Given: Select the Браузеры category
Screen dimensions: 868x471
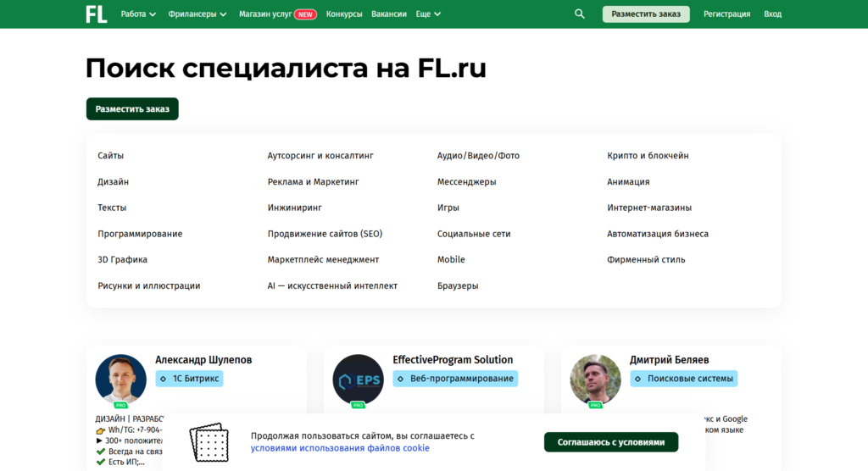Looking at the screenshot, I should coord(458,285).
